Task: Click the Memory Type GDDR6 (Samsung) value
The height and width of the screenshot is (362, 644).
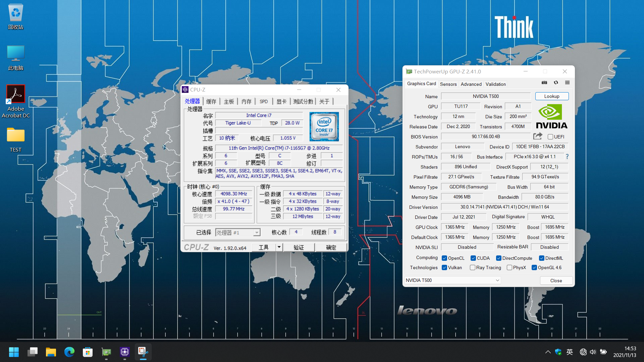Action: (x=469, y=187)
